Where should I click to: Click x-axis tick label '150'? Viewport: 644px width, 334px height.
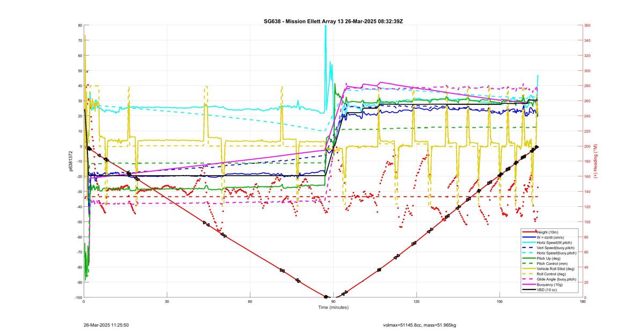tap(500, 302)
